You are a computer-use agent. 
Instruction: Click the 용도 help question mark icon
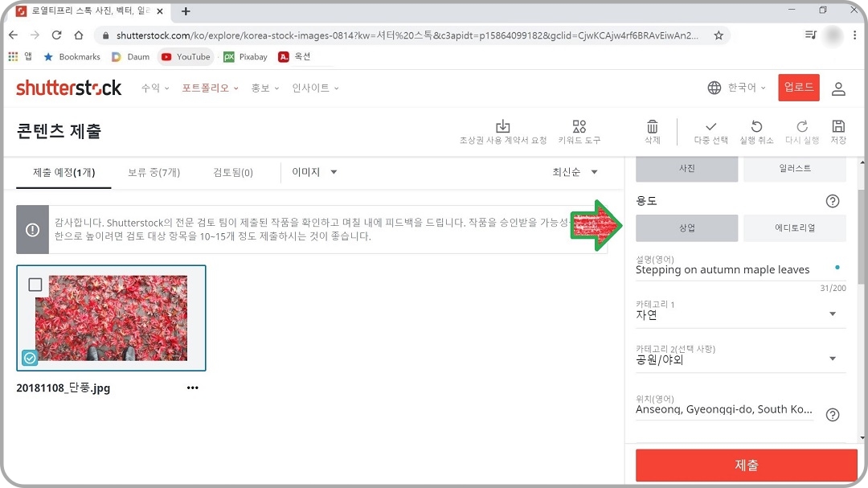[833, 201]
